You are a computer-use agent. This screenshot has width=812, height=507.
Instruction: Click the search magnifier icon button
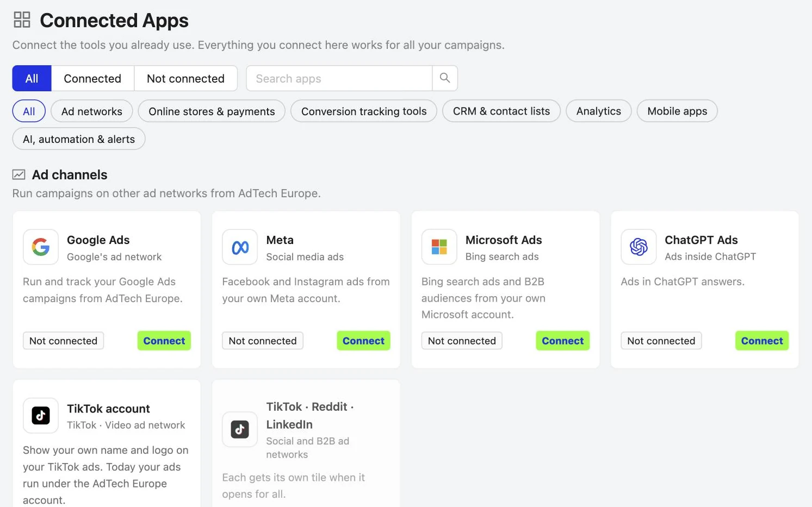click(445, 78)
